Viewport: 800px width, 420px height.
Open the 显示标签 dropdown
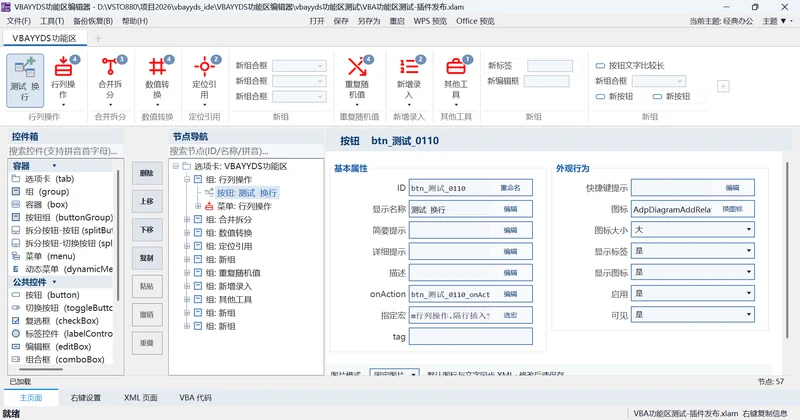693,251
